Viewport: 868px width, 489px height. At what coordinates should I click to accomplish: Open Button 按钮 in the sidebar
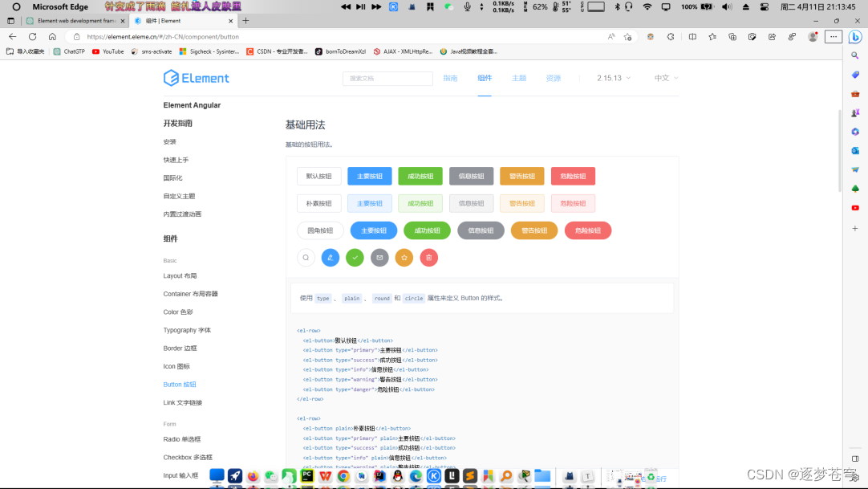180,385
